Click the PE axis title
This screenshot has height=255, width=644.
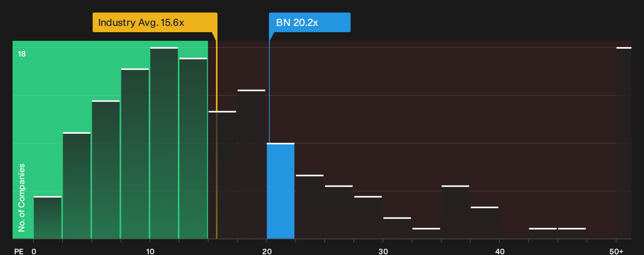(x=19, y=251)
